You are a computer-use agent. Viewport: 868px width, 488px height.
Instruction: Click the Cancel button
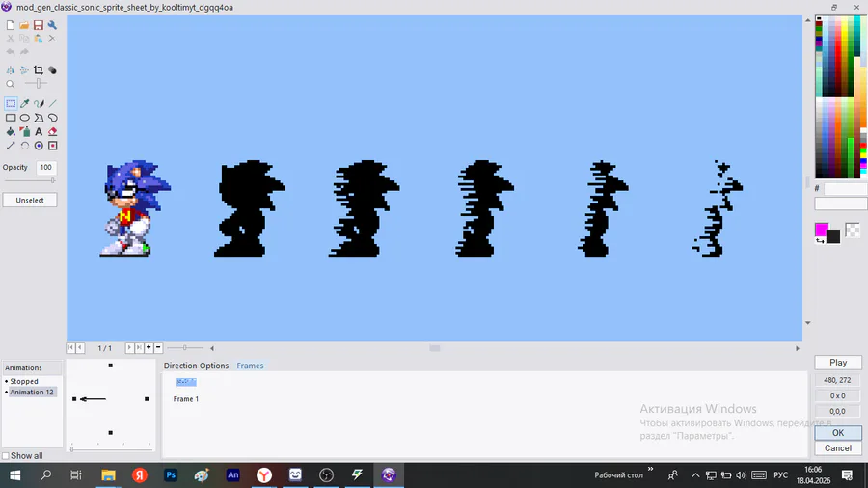click(838, 448)
